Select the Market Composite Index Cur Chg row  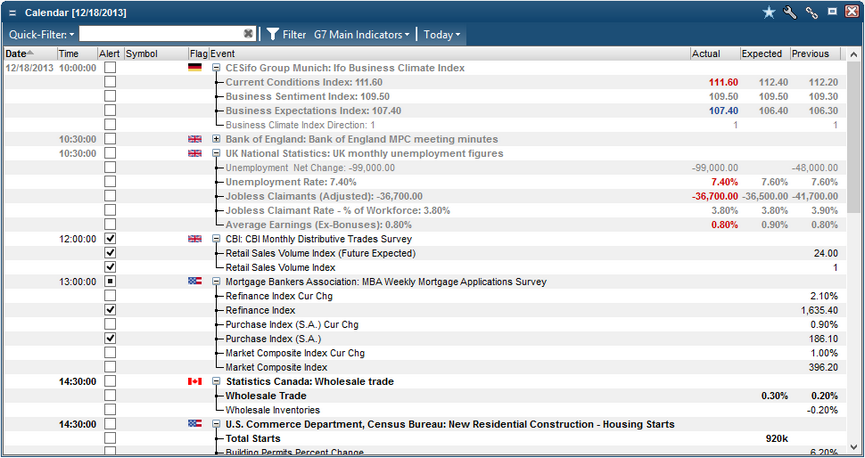coord(424,353)
